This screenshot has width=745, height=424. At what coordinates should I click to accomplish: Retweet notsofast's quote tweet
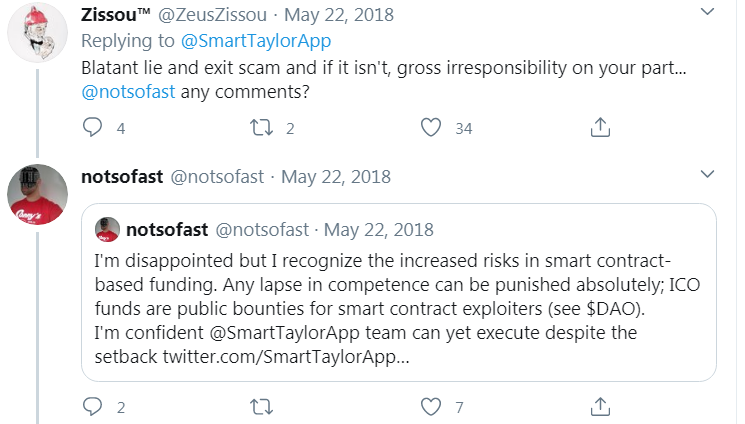point(261,407)
